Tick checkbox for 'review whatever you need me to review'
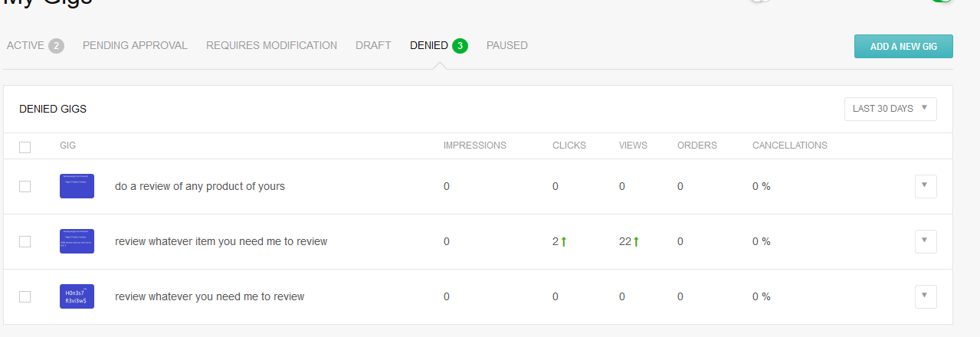 pos(25,296)
